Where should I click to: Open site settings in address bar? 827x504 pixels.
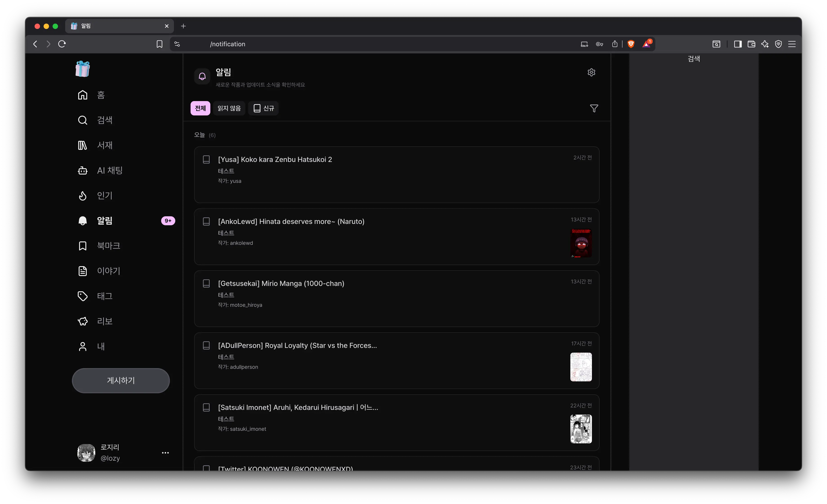point(177,44)
